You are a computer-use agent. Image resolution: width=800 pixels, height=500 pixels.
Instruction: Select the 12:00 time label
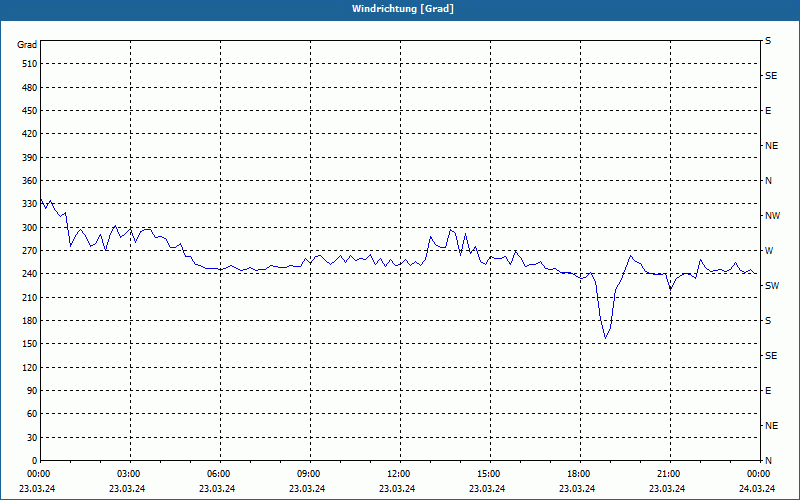(397, 474)
